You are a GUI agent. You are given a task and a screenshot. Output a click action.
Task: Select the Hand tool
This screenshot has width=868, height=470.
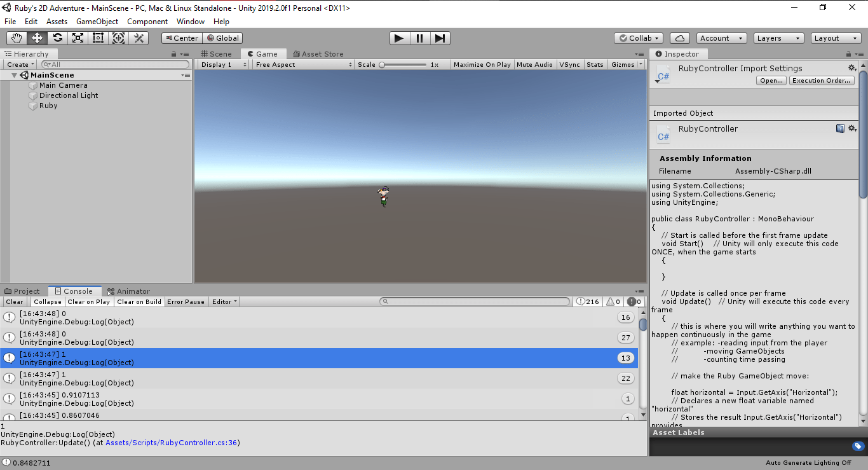click(x=17, y=38)
